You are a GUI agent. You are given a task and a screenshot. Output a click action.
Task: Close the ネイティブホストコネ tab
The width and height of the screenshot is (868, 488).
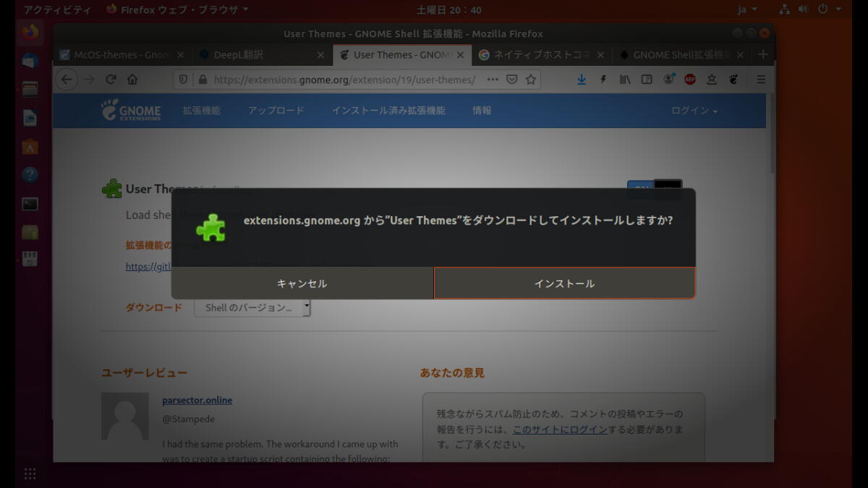[600, 55]
